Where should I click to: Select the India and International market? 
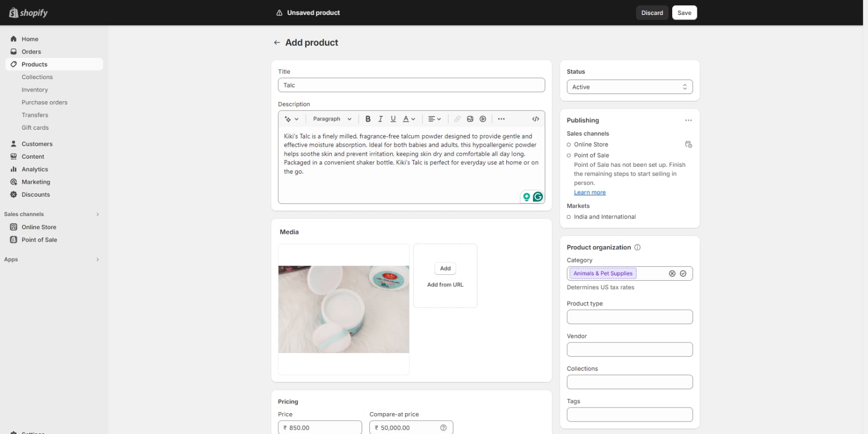click(x=569, y=217)
